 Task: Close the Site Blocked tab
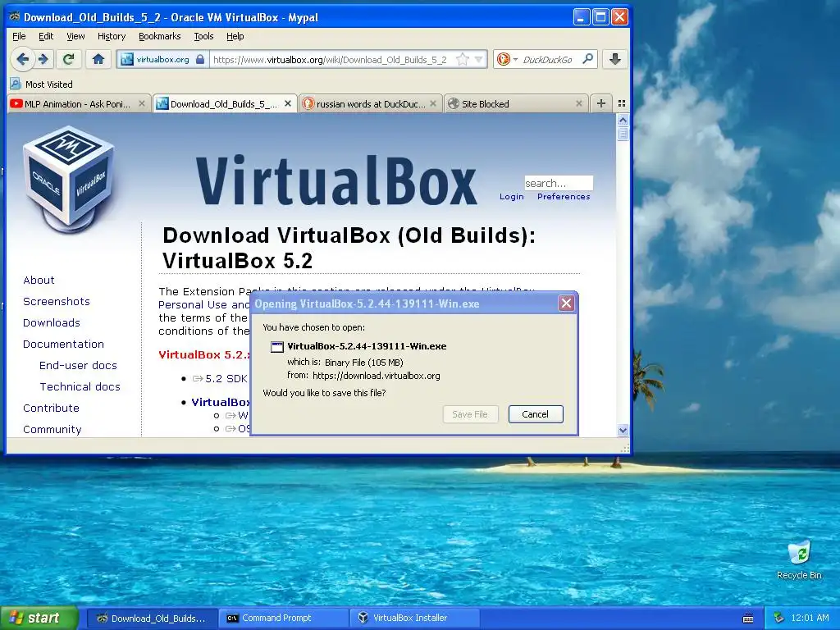click(x=578, y=103)
